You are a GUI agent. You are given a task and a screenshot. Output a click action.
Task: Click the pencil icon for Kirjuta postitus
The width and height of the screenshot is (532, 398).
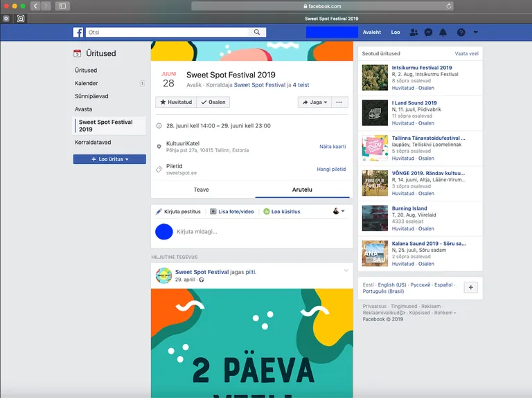click(x=159, y=212)
